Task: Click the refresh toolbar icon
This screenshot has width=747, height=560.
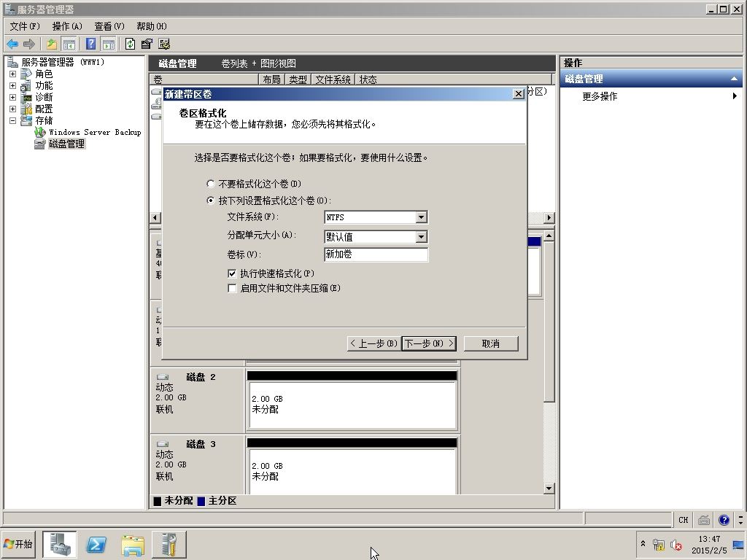Action: pyautogui.click(x=130, y=44)
